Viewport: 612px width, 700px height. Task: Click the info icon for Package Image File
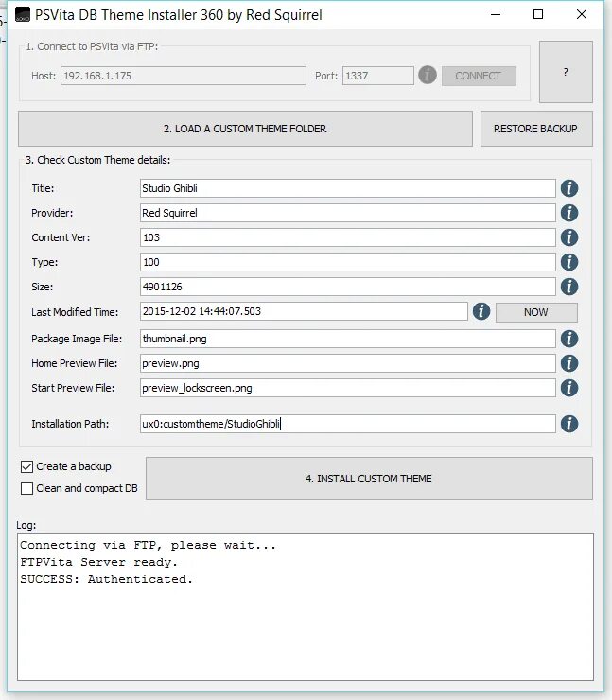(x=569, y=339)
